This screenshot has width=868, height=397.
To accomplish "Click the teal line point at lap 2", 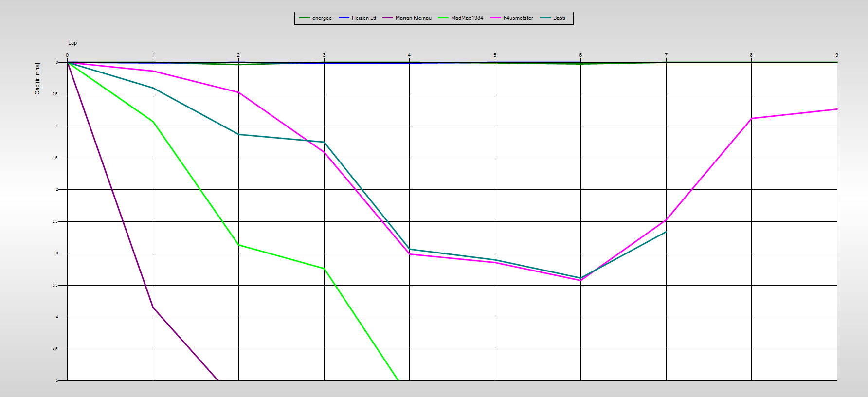I will (238, 134).
